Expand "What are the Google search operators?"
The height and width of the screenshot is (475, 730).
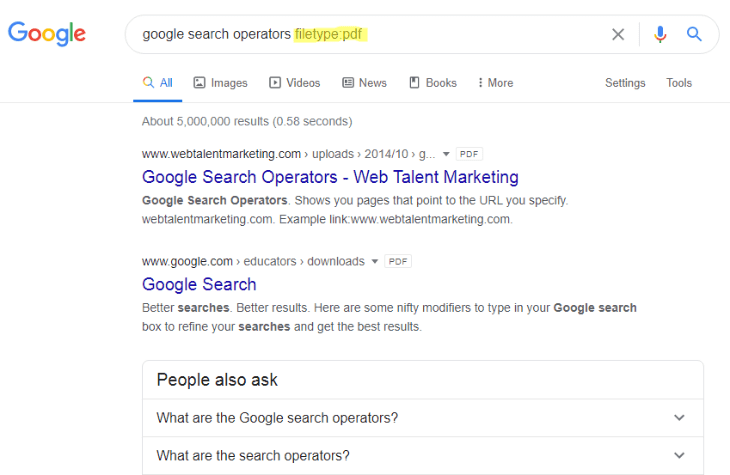point(679,417)
